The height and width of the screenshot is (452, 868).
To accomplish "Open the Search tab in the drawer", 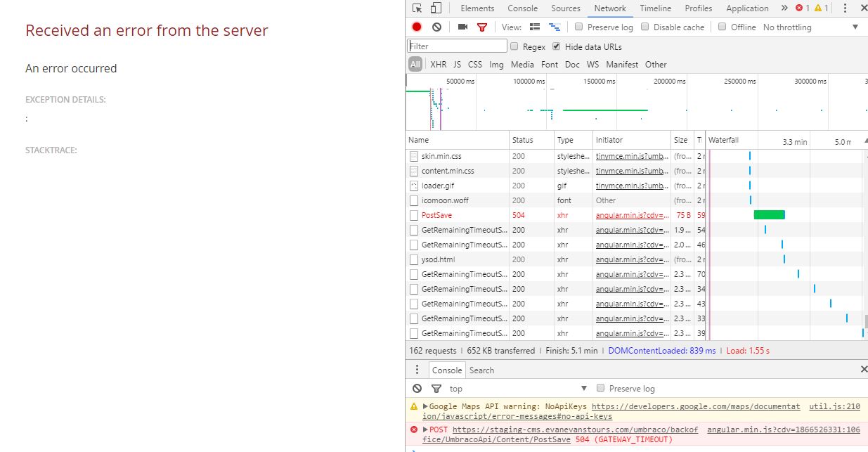I will point(481,370).
